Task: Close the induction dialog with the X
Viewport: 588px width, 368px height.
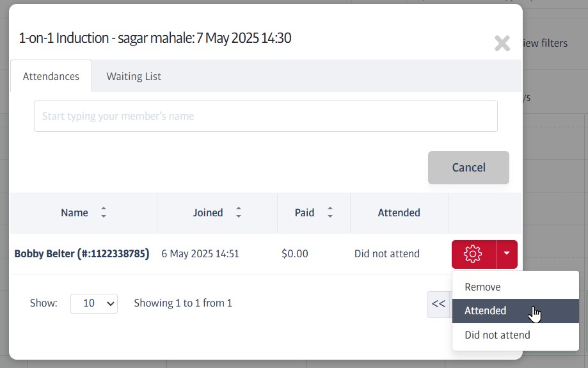Action: [502, 43]
